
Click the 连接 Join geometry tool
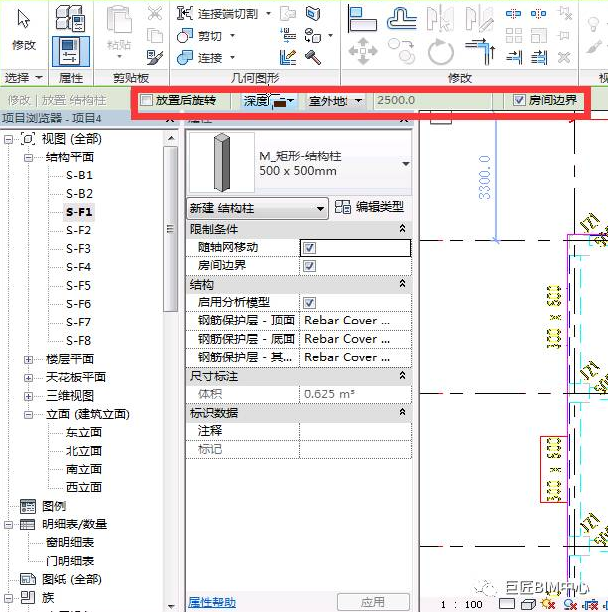pyautogui.click(x=199, y=58)
